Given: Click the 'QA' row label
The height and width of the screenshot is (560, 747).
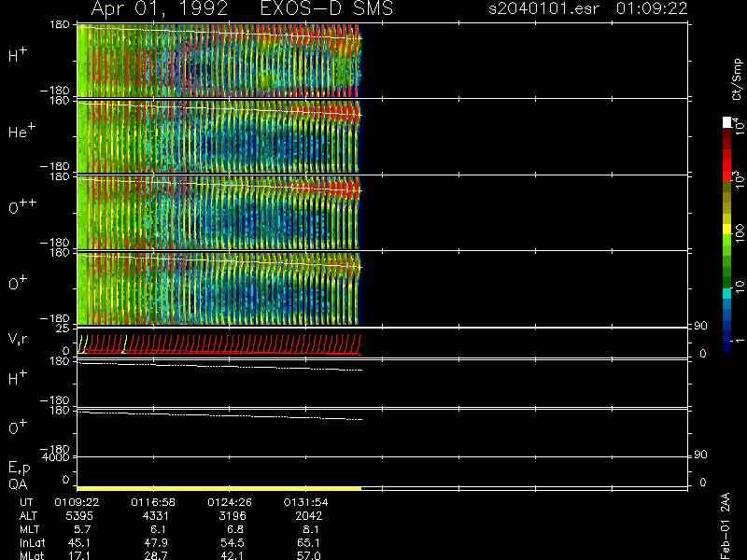Looking at the screenshot, I should 18,484.
